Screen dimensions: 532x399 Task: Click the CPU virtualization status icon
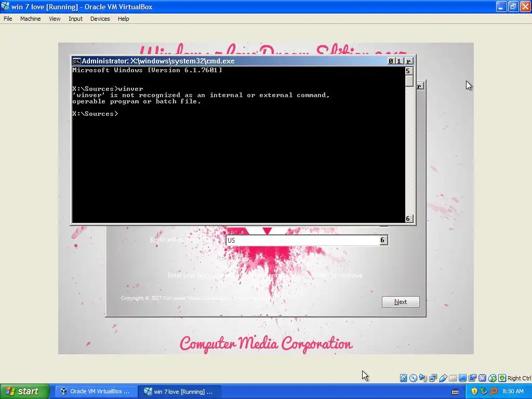pos(482,378)
